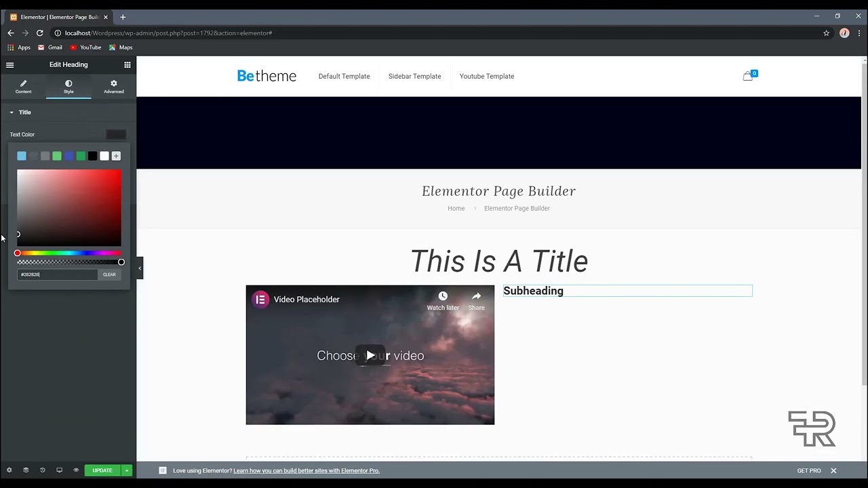Click the opacity alpha slider
Image resolution: width=868 pixels, height=488 pixels.
[x=69, y=262]
